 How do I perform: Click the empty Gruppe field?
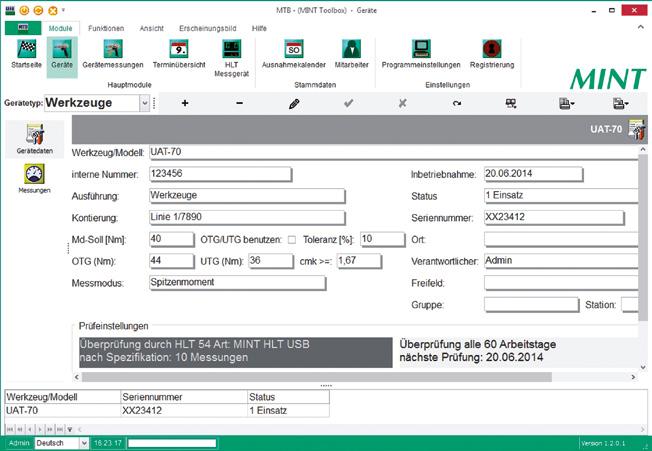[531, 304]
